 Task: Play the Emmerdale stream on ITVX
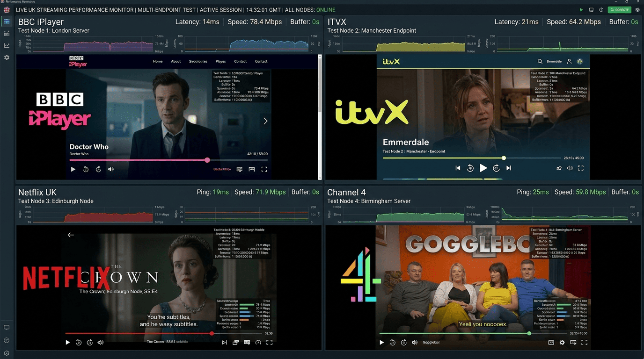click(x=483, y=168)
